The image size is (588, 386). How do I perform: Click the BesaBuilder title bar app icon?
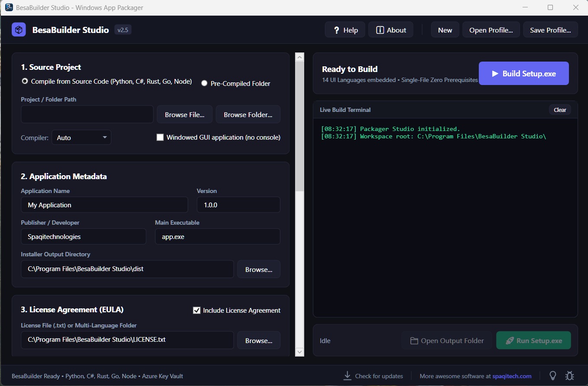pos(9,7)
